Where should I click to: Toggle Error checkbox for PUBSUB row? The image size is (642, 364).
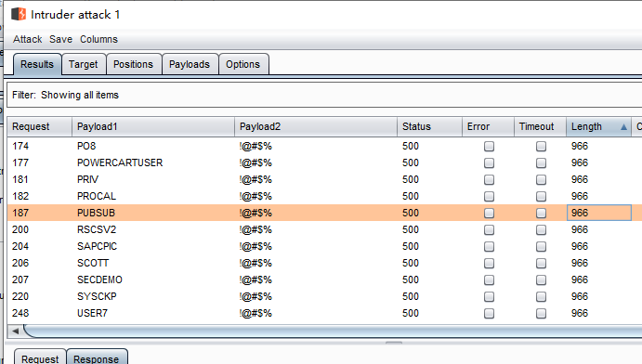point(489,213)
